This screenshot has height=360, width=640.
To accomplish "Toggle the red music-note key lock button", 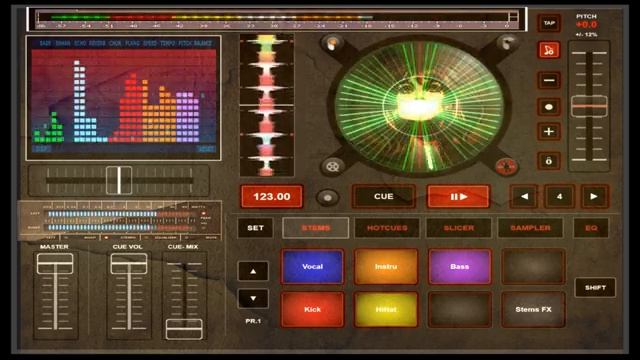I will (x=549, y=50).
